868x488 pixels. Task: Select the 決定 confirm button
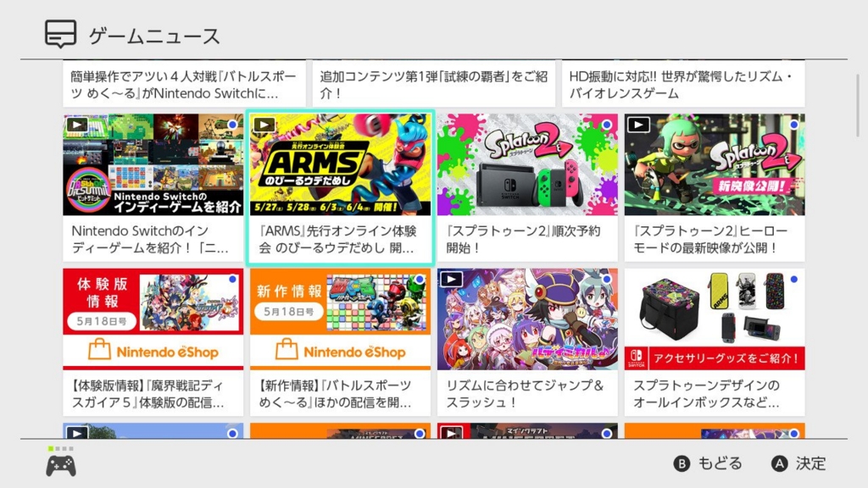coord(798,463)
